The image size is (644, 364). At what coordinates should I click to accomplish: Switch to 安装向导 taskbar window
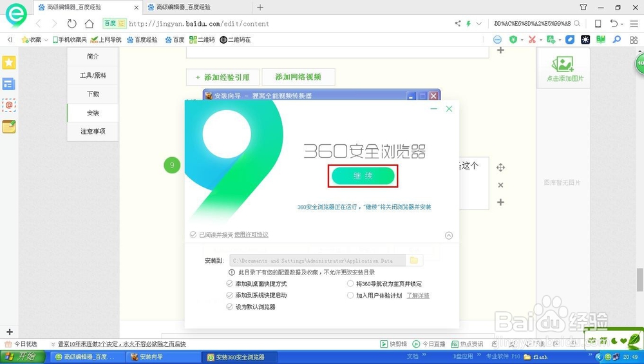pyautogui.click(x=164, y=357)
